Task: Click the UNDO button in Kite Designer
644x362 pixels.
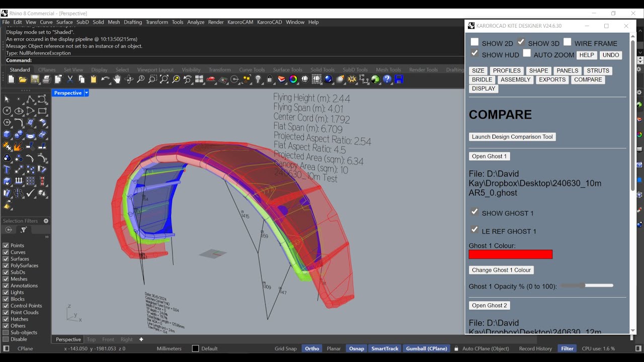Action: coord(611,55)
